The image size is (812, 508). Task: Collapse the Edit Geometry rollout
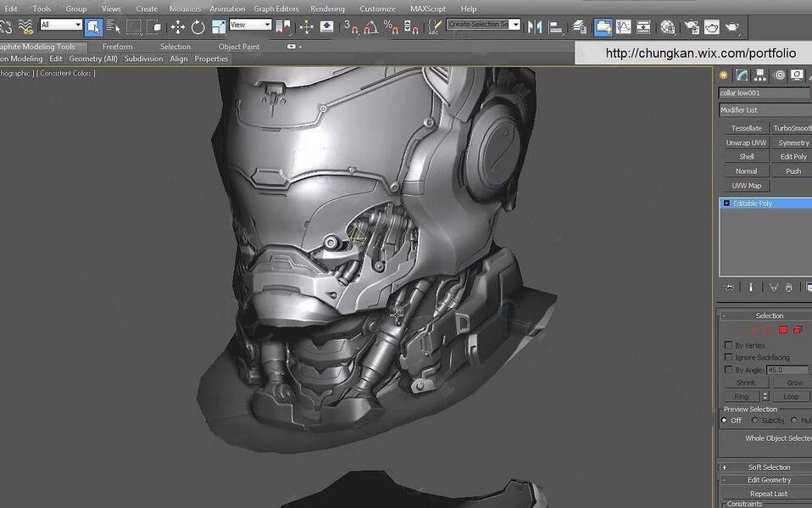767,480
